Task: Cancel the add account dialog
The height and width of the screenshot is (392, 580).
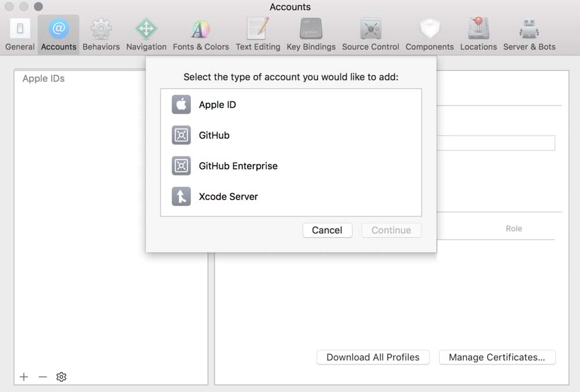Action: 327,230
